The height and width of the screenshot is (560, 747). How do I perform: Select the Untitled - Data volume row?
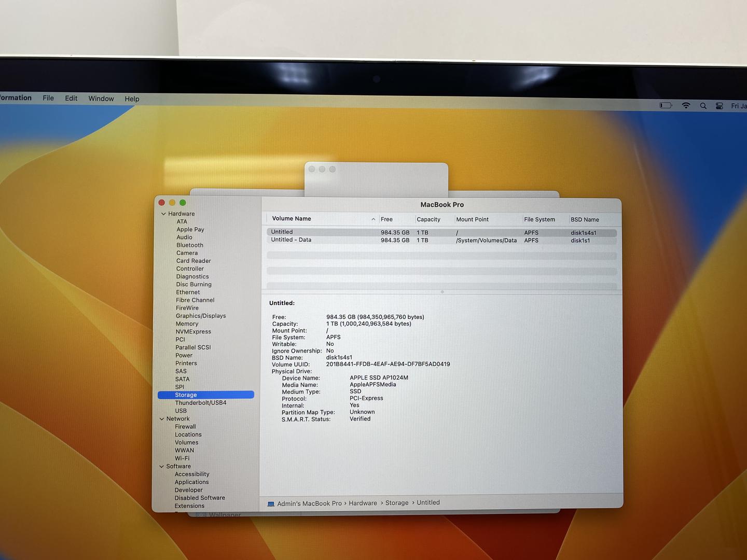click(441, 240)
